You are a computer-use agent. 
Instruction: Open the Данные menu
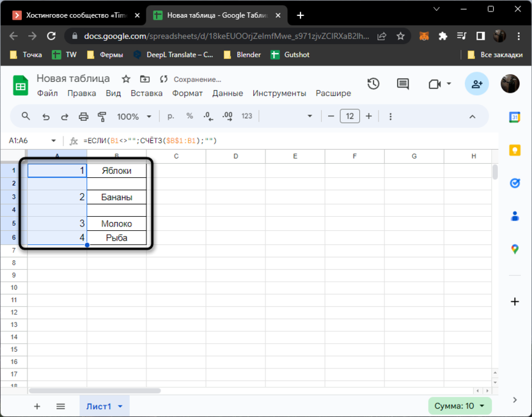click(227, 93)
